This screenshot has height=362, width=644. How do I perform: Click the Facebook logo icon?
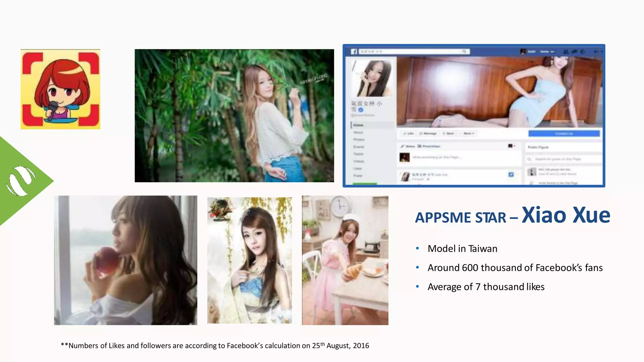(354, 52)
